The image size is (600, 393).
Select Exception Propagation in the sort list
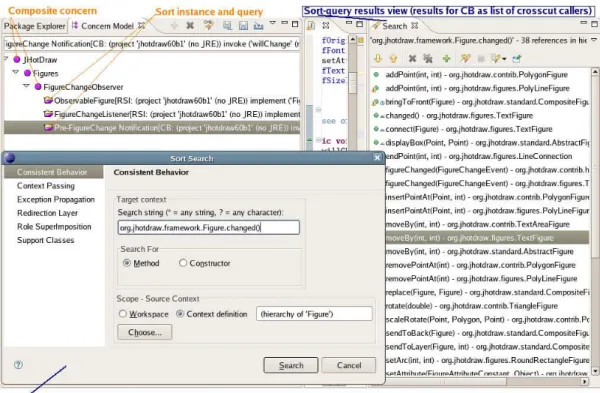click(x=56, y=199)
